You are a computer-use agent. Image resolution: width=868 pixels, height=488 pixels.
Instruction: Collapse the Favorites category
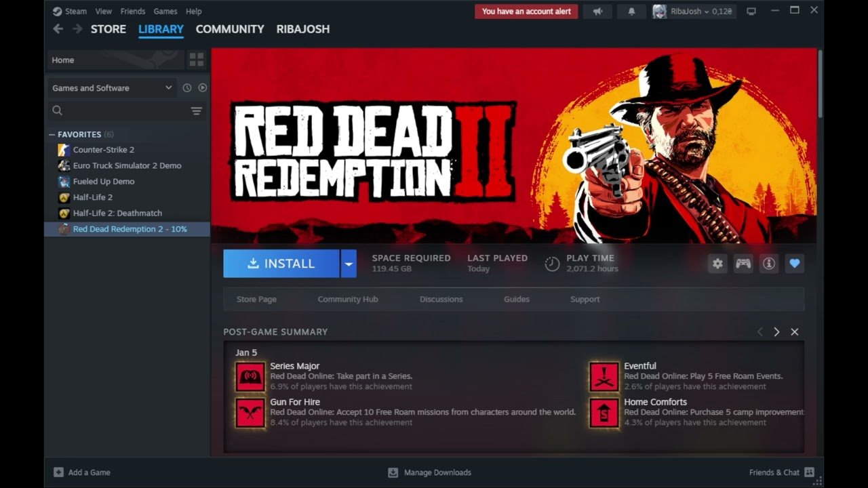52,134
